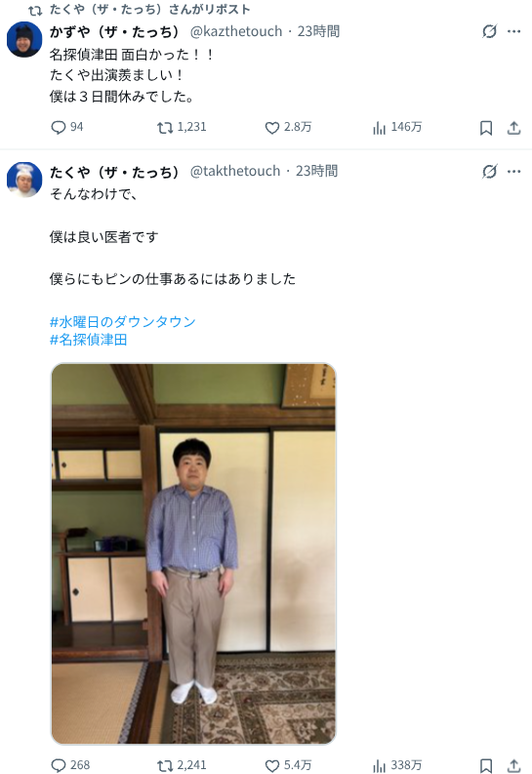Open hashtag #名探偵津田
This screenshot has width=532, height=774.
(88, 340)
